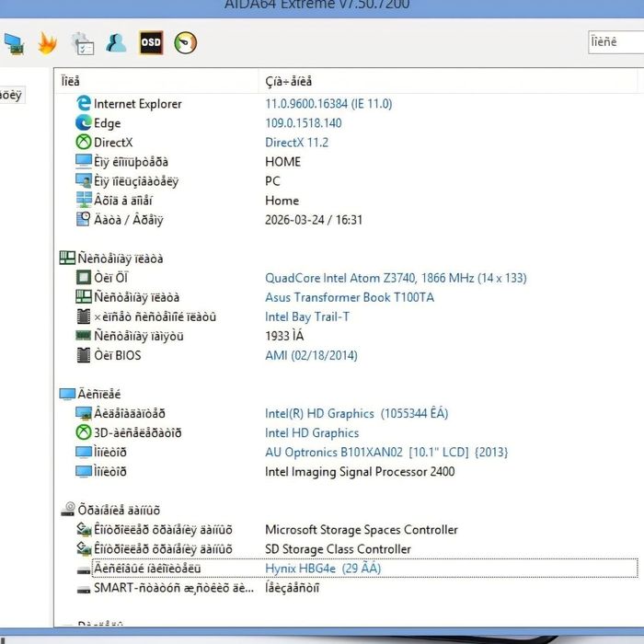Click the user profile toolbar icon

[x=116, y=42]
